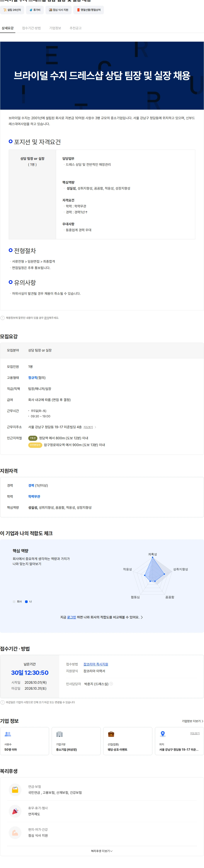Viewport: 204px width, 868px height.
Task: Click the 국민연금, 고용보험 benefit text
Action: (55, 793)
